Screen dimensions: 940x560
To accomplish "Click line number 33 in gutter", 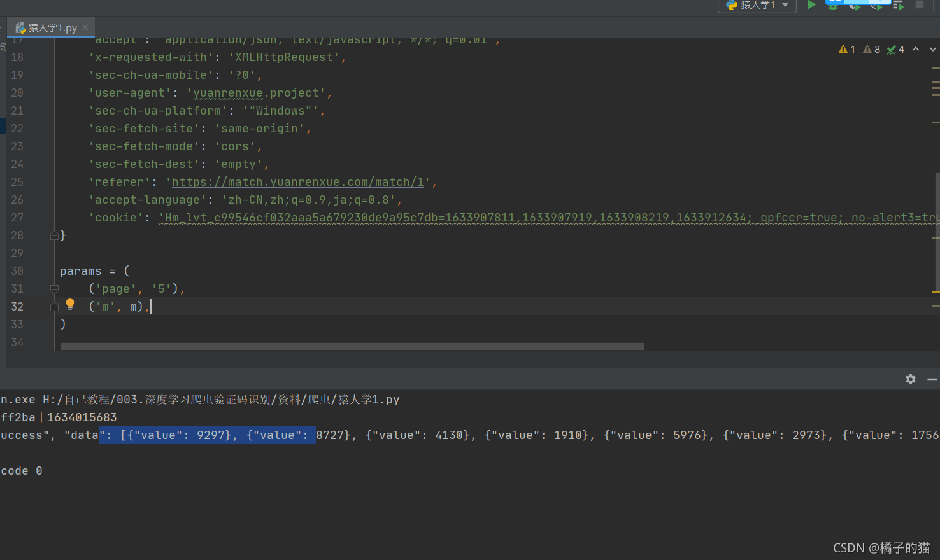I will (17, 325).
